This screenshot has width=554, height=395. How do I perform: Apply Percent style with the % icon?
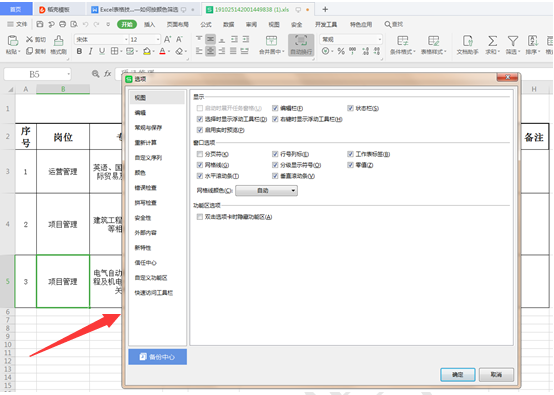point(341,52)
